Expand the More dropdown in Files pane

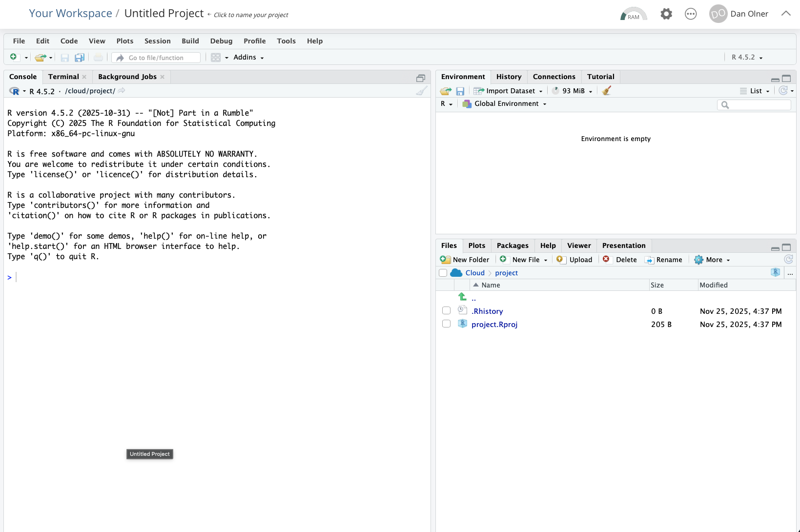point(713,260)
